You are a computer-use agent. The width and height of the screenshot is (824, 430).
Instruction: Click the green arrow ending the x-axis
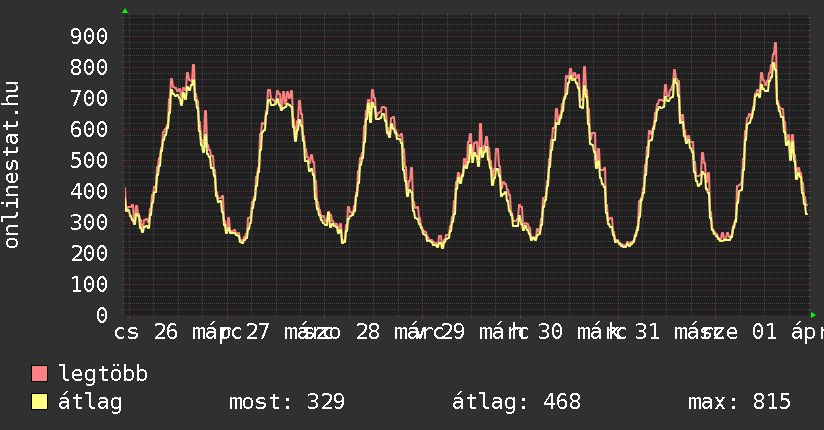tap(813, 315)
